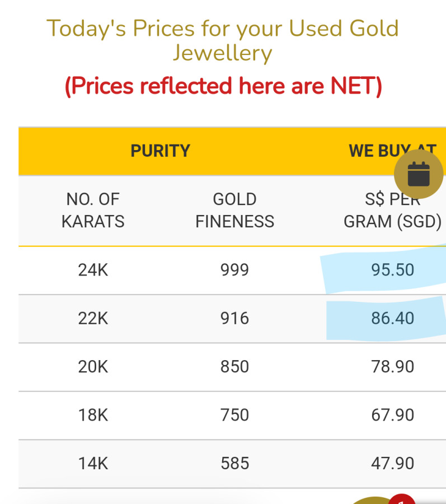Click the 78.90 price for 20K

pyautogui.click(x=392, y=367)
